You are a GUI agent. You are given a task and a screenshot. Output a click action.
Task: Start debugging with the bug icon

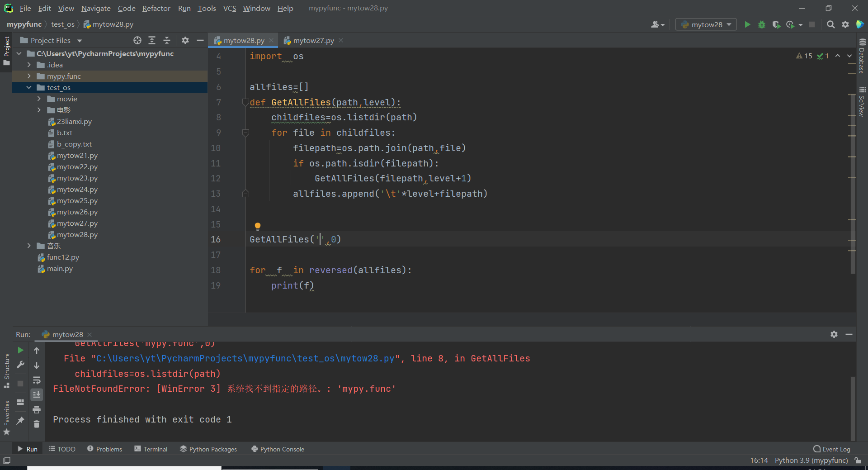(x=762, y=24)
